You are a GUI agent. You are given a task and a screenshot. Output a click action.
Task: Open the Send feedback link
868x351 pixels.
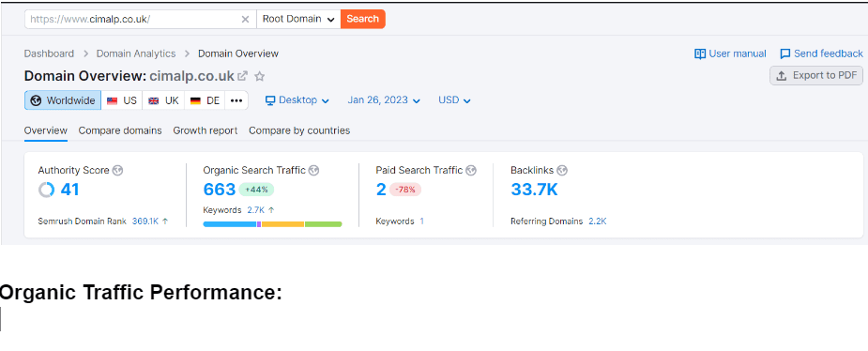coord(821,53)
